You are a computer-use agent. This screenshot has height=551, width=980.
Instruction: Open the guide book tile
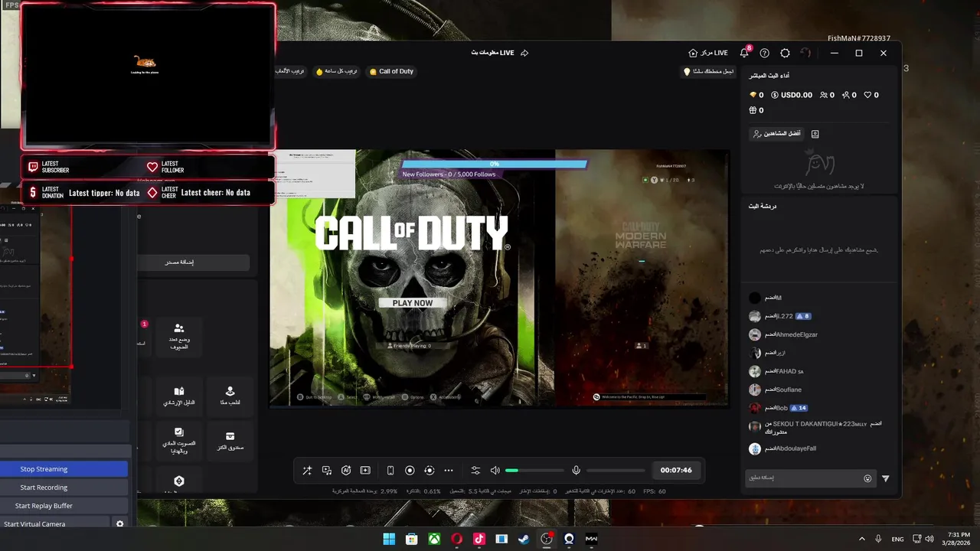(179, 396)
